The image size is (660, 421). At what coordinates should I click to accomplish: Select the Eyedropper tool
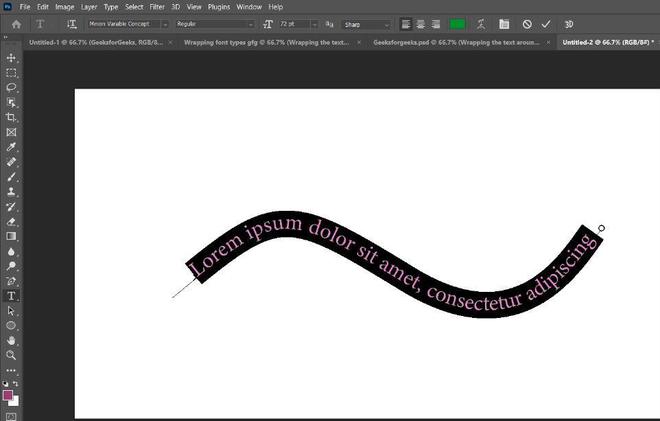11,147
